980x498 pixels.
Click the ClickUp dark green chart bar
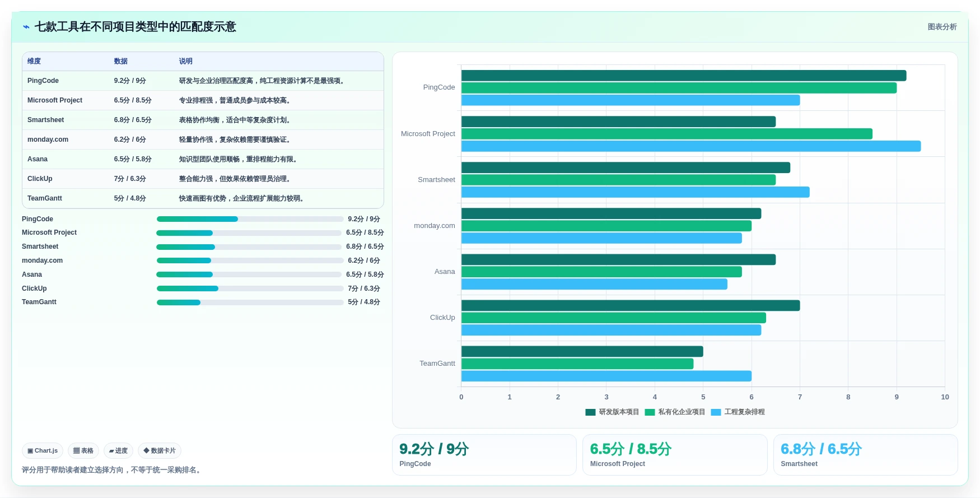point(631,305)
